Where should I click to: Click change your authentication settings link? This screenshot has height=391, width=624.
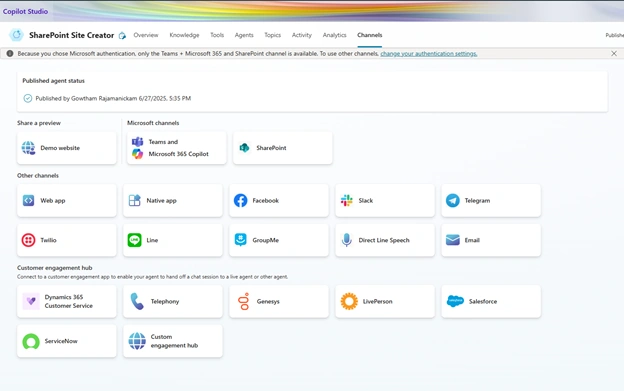pyautogui.click(x=429, y=53)
